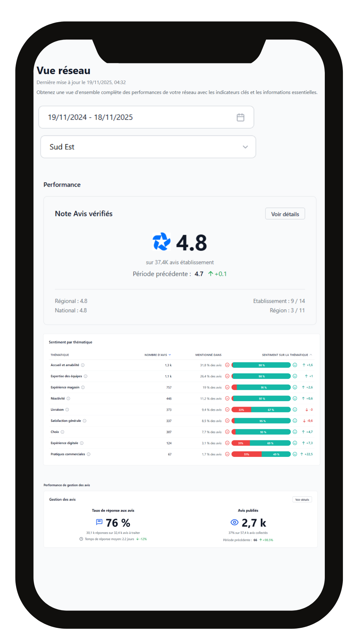This screenshot has height=644, width=362.
Task: Click info icon beside Livraison
Action: (x=67, y=410)
